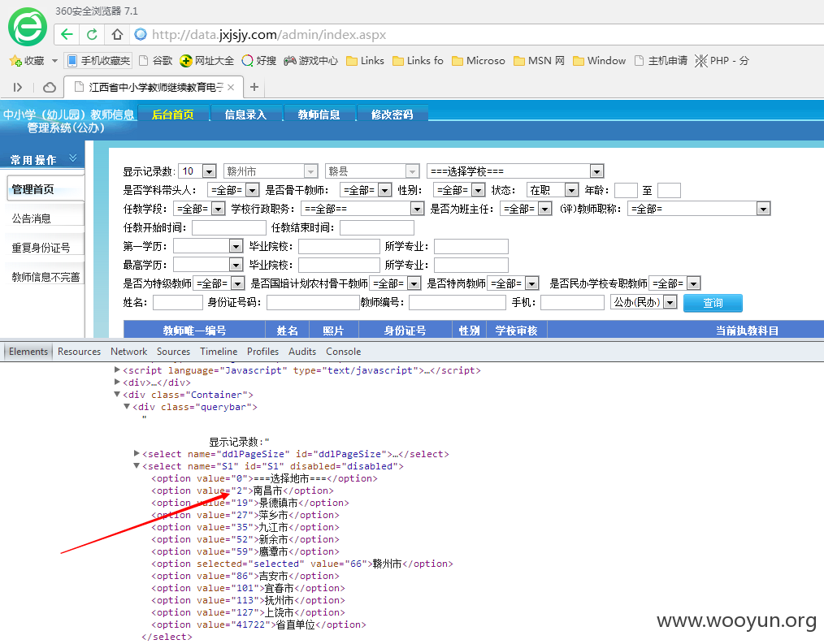Switch to Network devtools tab
Screen dimensions: 824x644
[x=128, y=352]
